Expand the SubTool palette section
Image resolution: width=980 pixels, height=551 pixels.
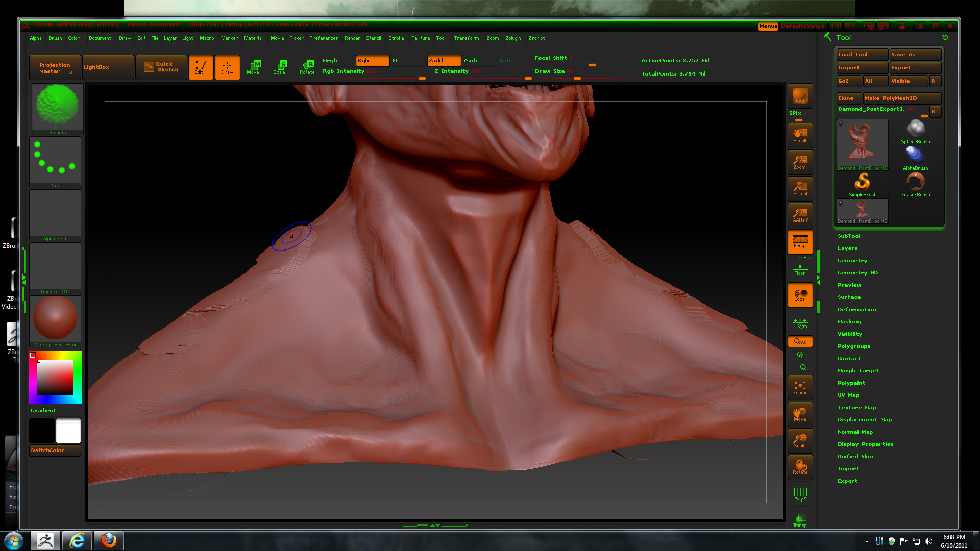click(849, 236)
